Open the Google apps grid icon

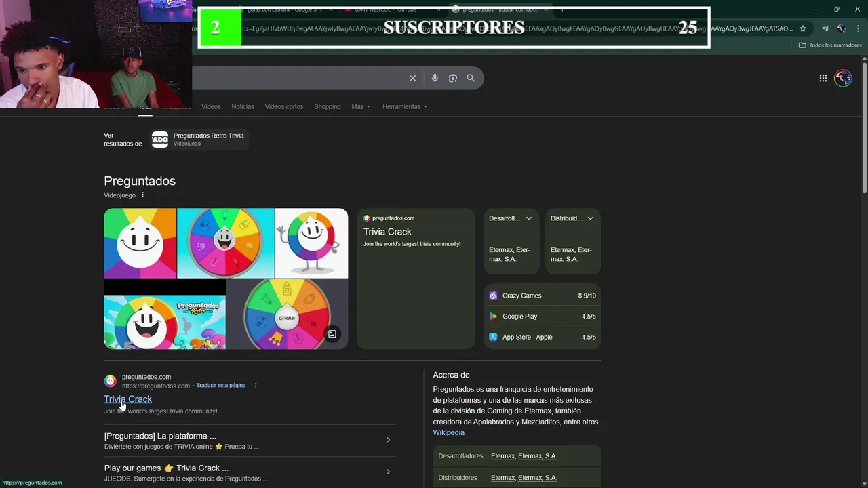(823, 78)
